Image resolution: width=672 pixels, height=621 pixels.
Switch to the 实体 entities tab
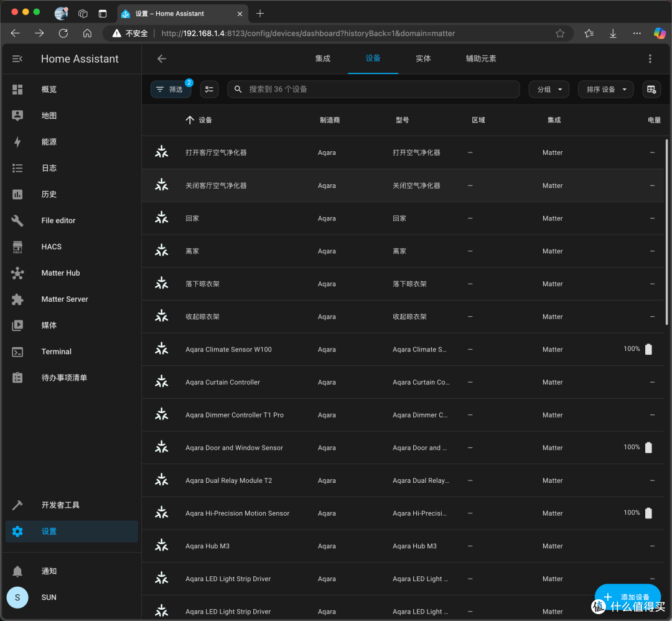423,58
